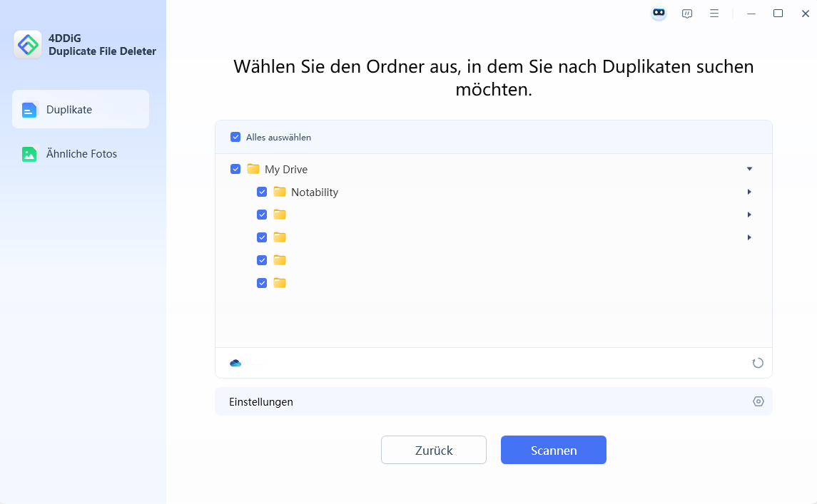Uncheck the Alles auswählen checkbox
The image size is (817, 504).
235,137
